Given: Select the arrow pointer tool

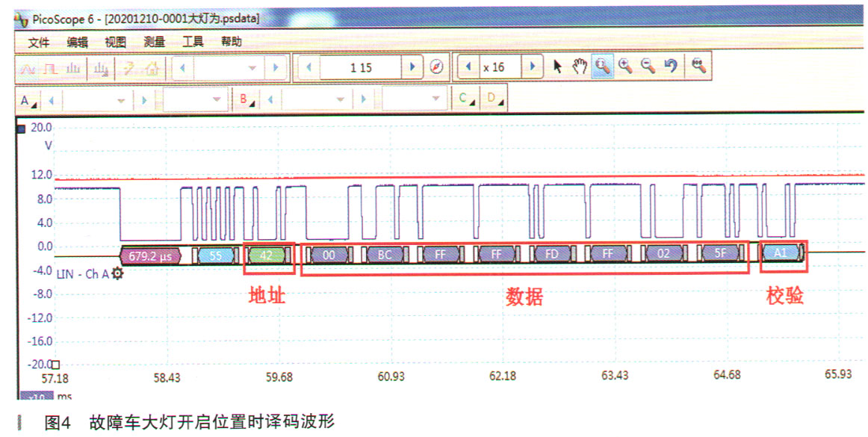Looking at the screenshot, I should 557,67.
